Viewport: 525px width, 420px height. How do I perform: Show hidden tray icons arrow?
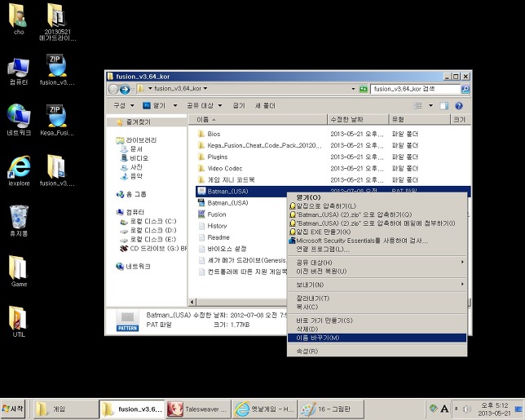(456, 409)
